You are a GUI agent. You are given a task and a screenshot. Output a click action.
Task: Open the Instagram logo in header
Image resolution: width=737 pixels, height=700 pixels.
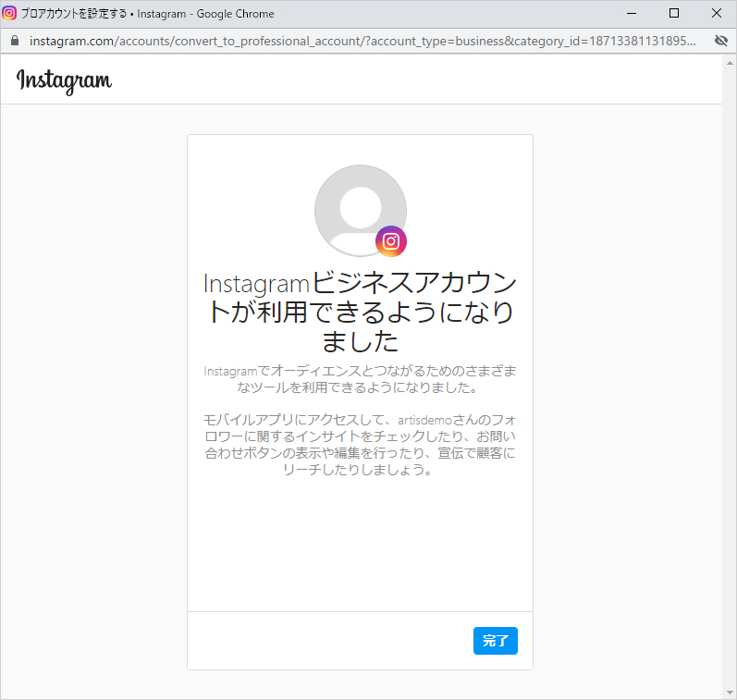(65, 81)
